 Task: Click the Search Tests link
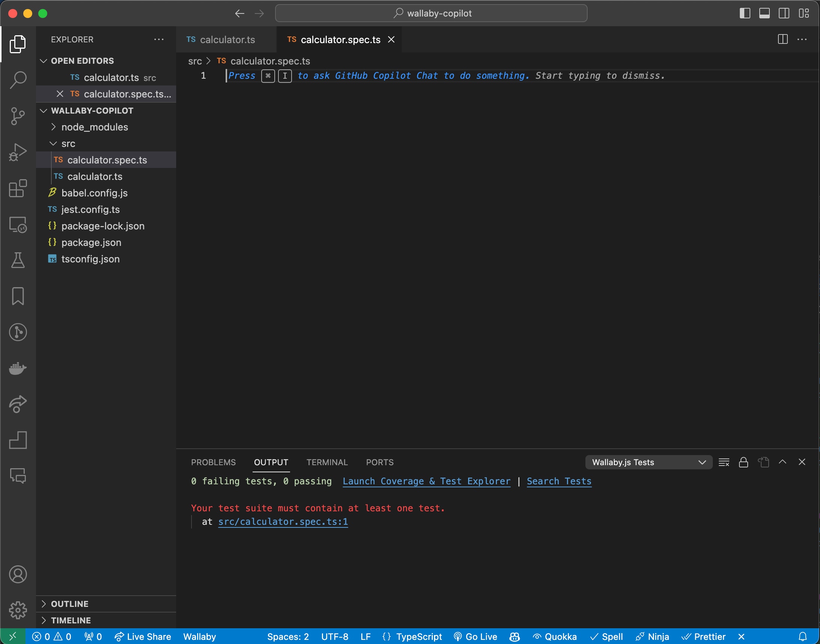(559, 481)
